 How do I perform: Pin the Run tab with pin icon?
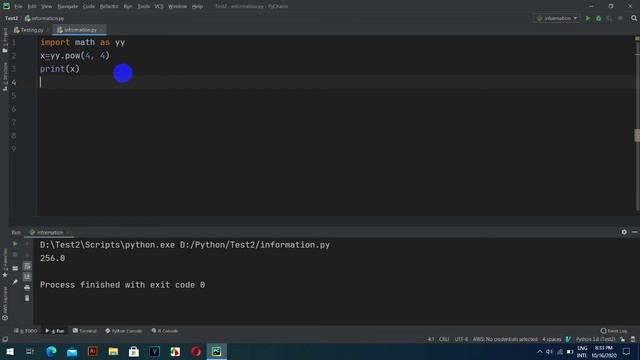click(15, 282)
